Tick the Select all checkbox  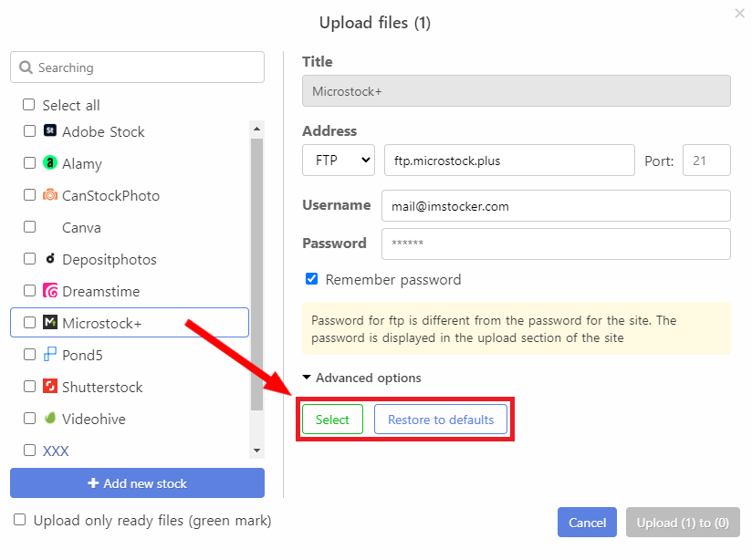(29, 105)
